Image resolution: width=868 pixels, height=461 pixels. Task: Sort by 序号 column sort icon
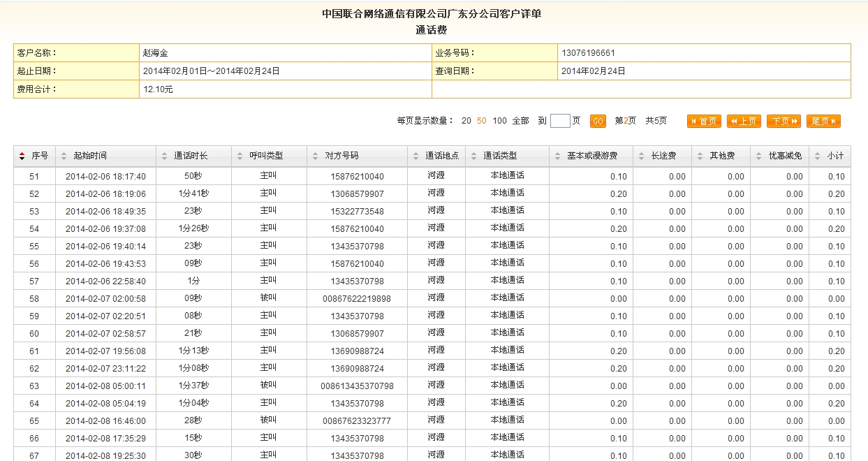22,156
